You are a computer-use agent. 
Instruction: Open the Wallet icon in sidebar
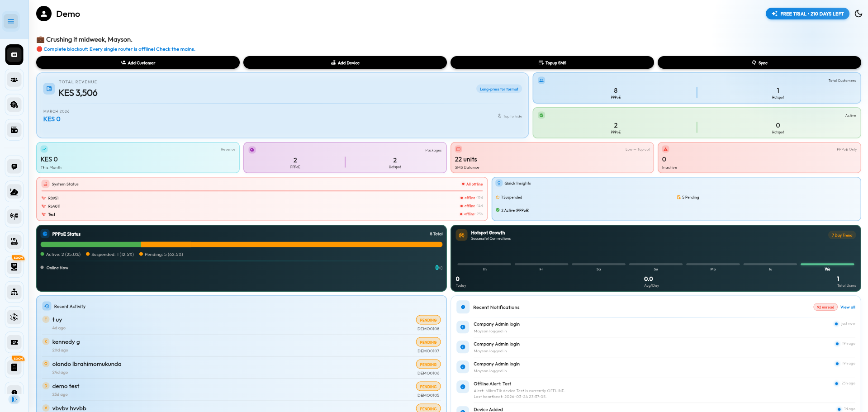14,130
